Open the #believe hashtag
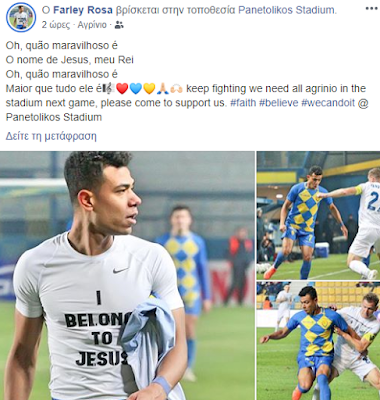This screenshot has width=380, height=400. [x=278, y=103]
